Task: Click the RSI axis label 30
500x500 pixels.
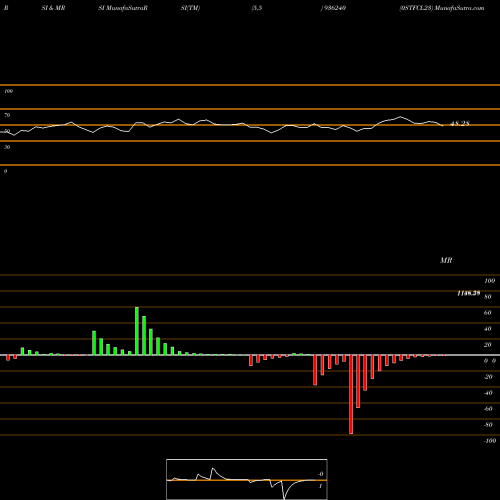Action: pyautogui.click(x=7, y=147)
